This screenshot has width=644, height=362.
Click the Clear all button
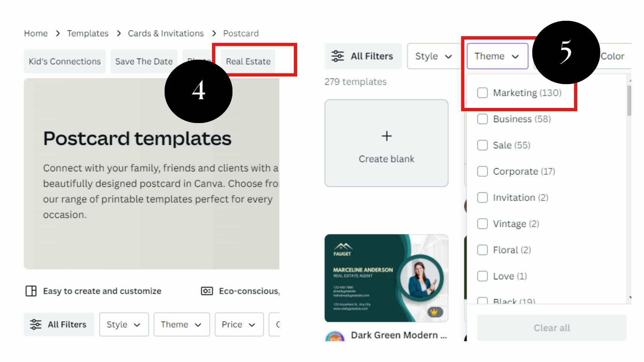coord(551,327)
